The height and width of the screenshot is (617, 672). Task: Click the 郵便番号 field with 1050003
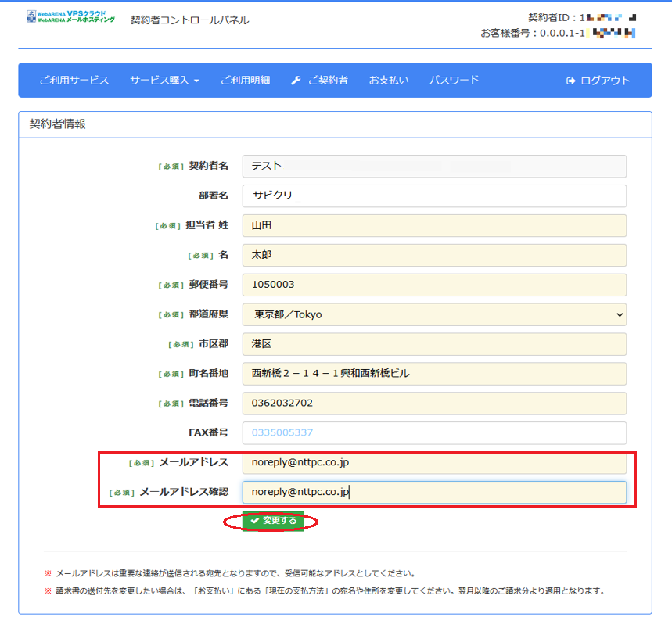coord(434,285)
